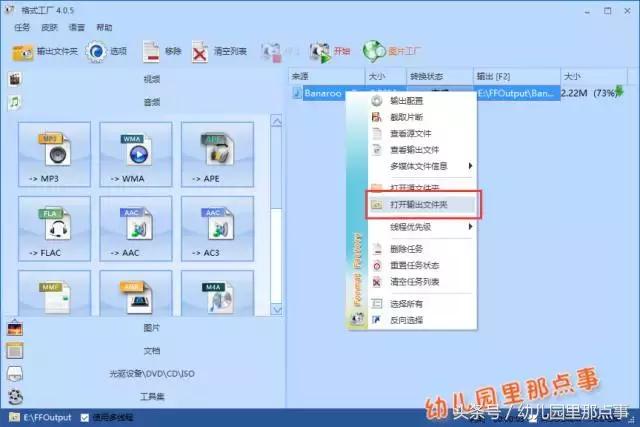Choose 选择所有 to select all tasks
Viewport: 640px width, 427px height.
421,303
